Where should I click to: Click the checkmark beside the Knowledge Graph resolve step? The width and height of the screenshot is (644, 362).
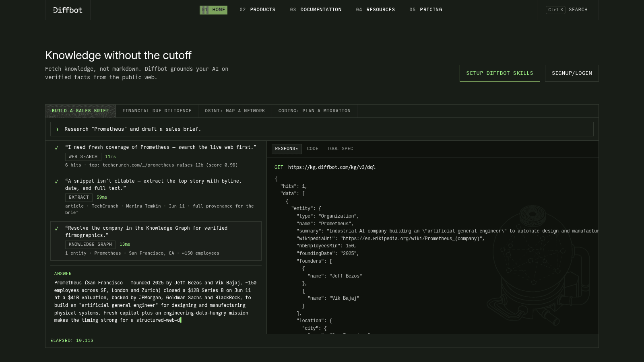point(56,228)
